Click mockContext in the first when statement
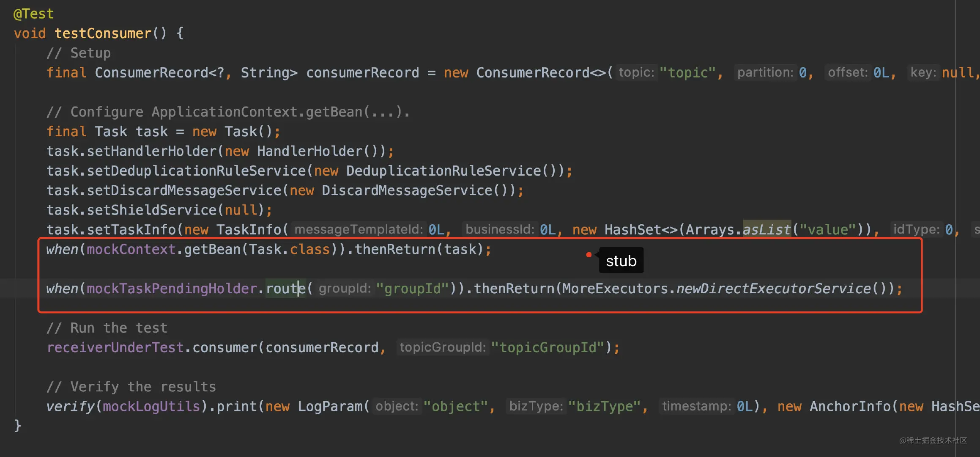980x457 pixels. [131, 249]
